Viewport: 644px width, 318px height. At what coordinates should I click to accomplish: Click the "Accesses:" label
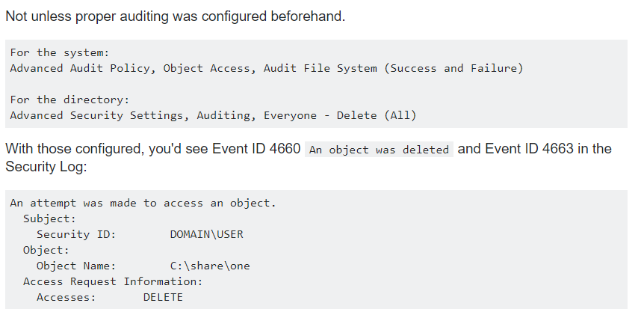click(x=66, y=298)
